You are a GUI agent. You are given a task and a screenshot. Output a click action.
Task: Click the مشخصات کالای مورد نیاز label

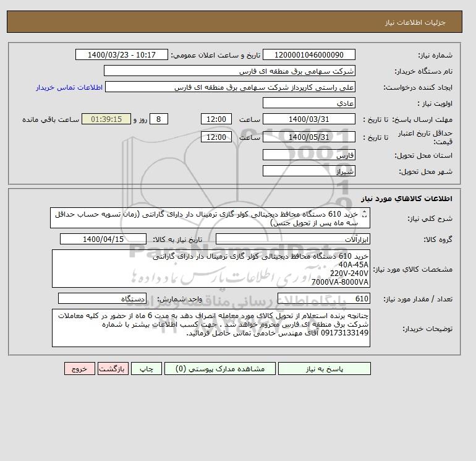point(412,269)
